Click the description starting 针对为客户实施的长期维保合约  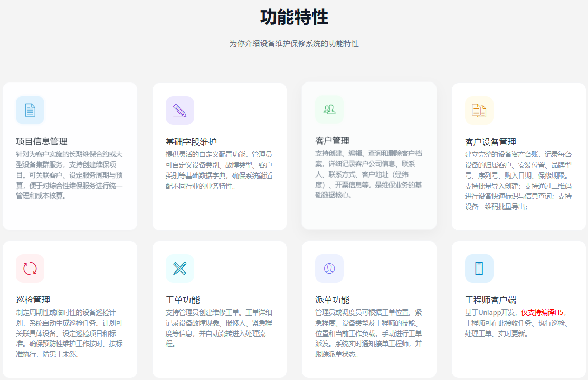[69, 175]
